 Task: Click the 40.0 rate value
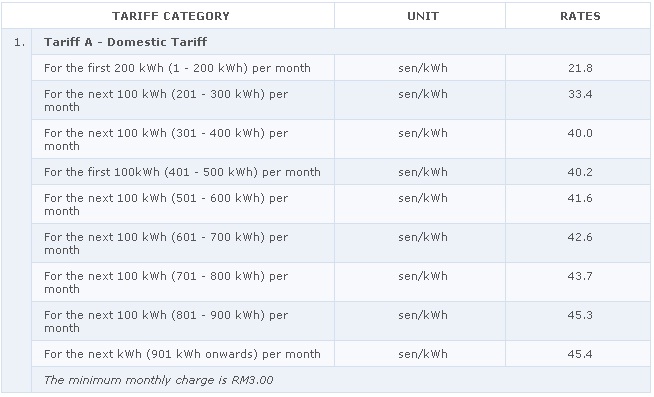pos(580,133)
